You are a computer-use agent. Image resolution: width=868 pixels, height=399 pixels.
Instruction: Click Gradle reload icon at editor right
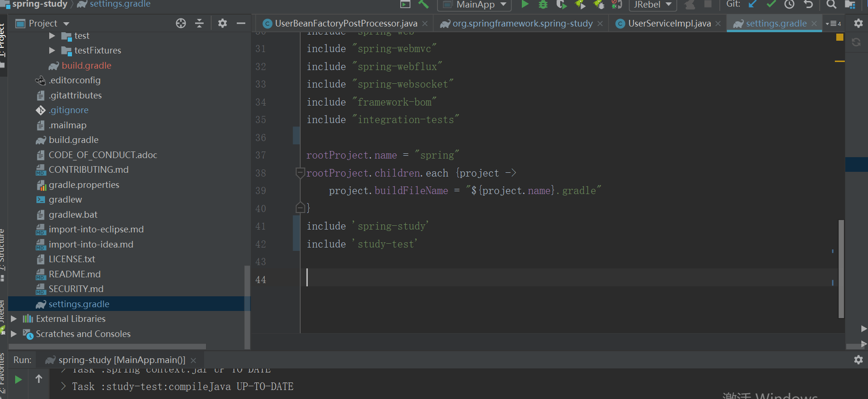(856, 42)
